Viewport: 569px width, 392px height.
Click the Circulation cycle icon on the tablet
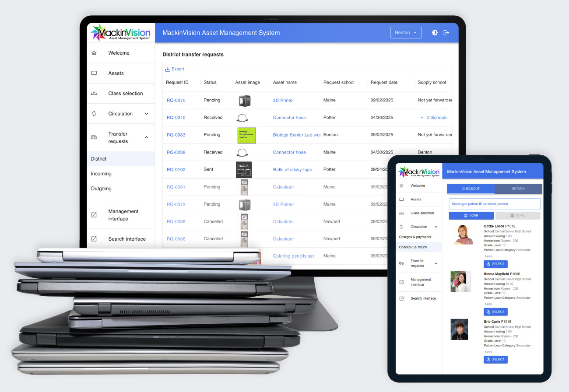click(x=401, y=227)
